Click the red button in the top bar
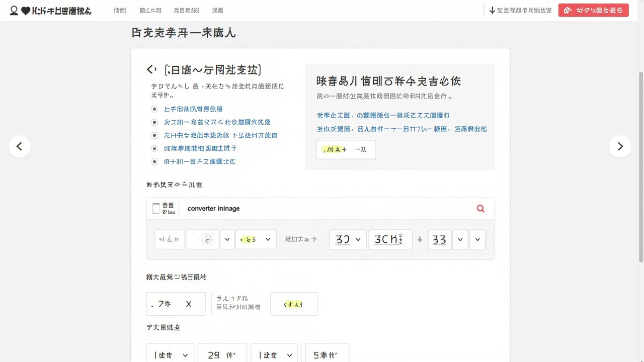The height and width of the screenshot is (362, 644). [x=593, y=10]
